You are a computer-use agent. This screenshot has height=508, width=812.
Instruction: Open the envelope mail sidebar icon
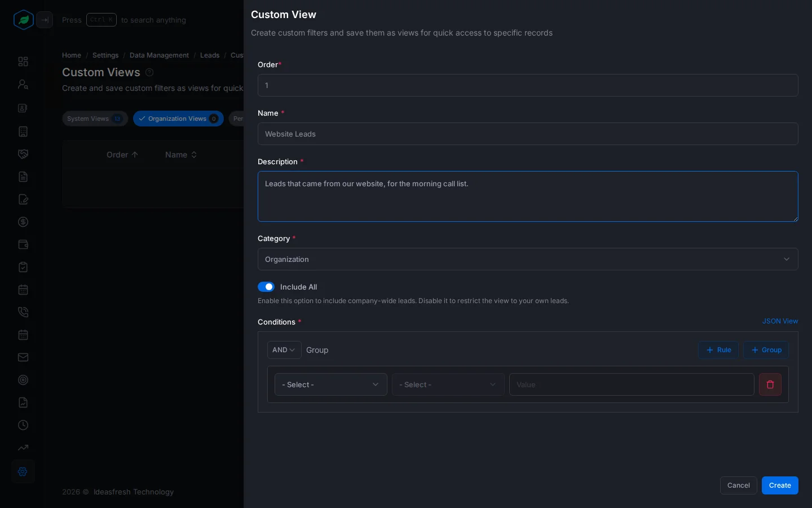tap(23, 357)
